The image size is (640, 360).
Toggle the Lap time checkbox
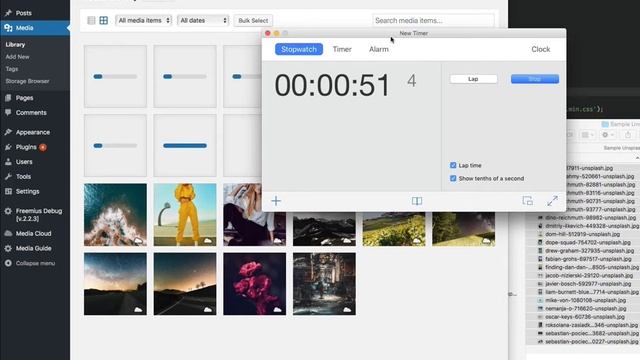pyautogui.click(x=453, y=165)
